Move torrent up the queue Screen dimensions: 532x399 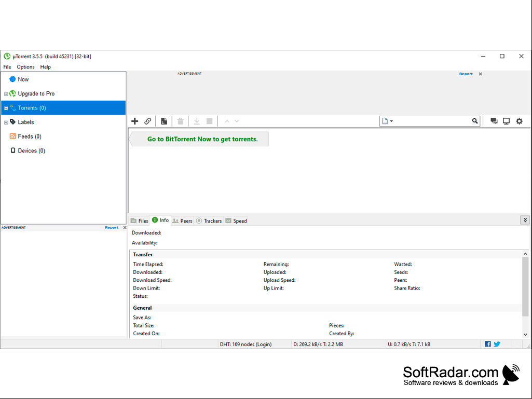pyautogui.click(x=227, y=121)
